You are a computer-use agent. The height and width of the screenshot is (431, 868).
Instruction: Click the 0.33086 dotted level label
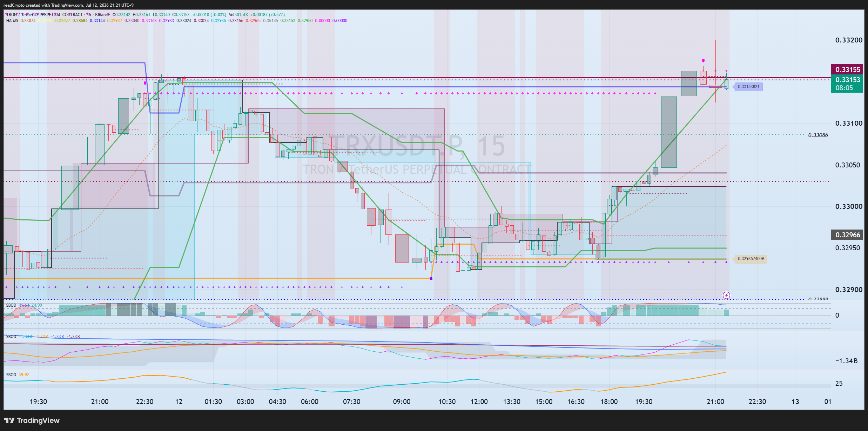point(818,135)
